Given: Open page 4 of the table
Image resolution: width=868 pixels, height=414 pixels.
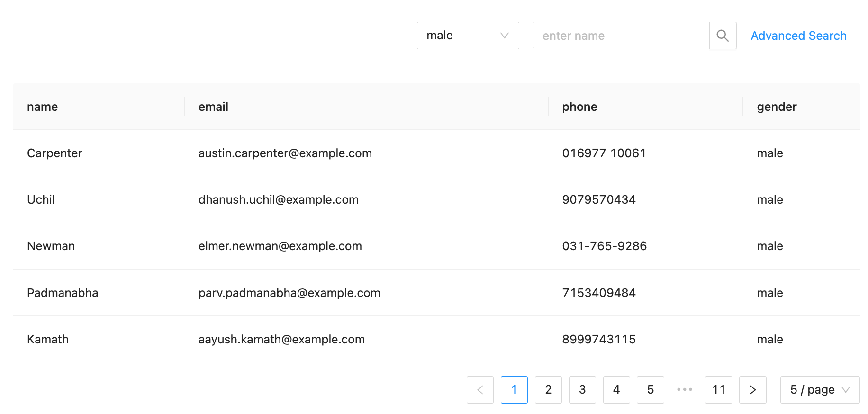Looking at the screenshot, I should coord(616,390).
